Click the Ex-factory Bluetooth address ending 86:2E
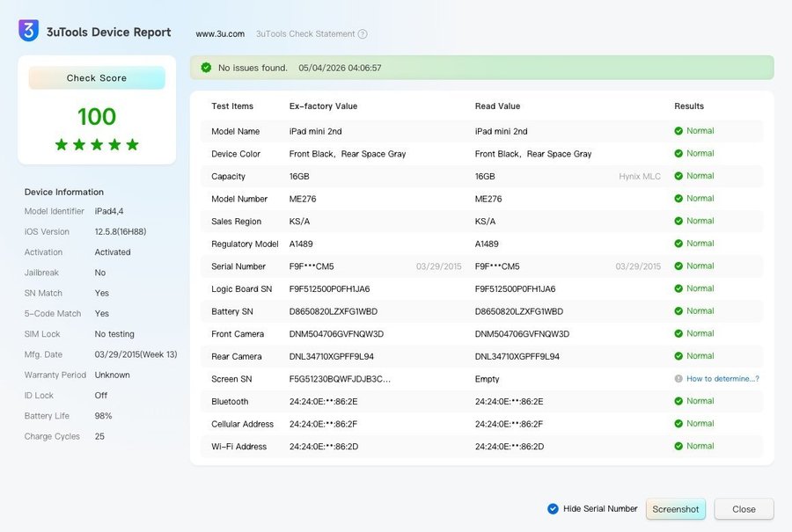Viewport: 792px width, 532px height. pos(323,401)
